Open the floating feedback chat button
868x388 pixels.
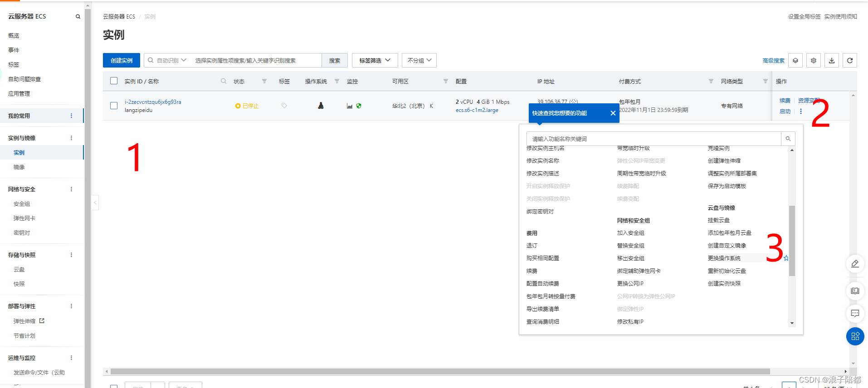click(855, 313)
